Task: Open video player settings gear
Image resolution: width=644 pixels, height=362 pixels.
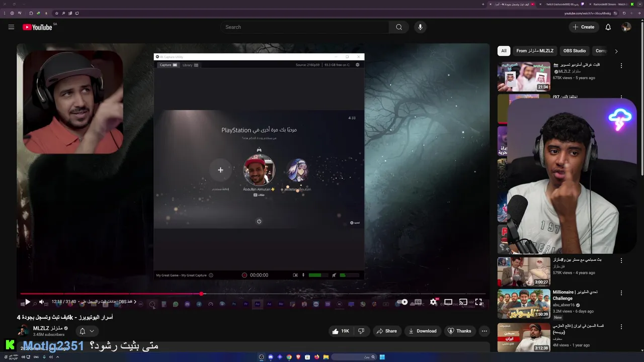Action: pos(433,302)
